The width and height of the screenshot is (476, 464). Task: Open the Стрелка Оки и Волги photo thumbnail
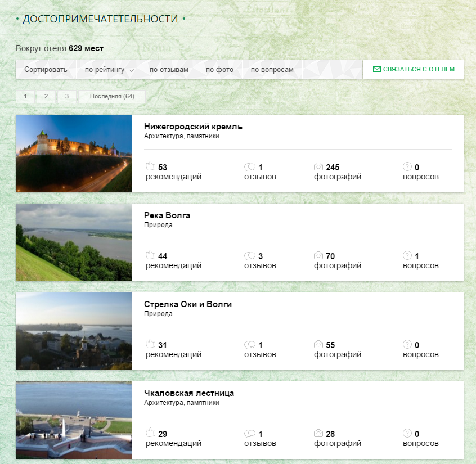point(74,331)
